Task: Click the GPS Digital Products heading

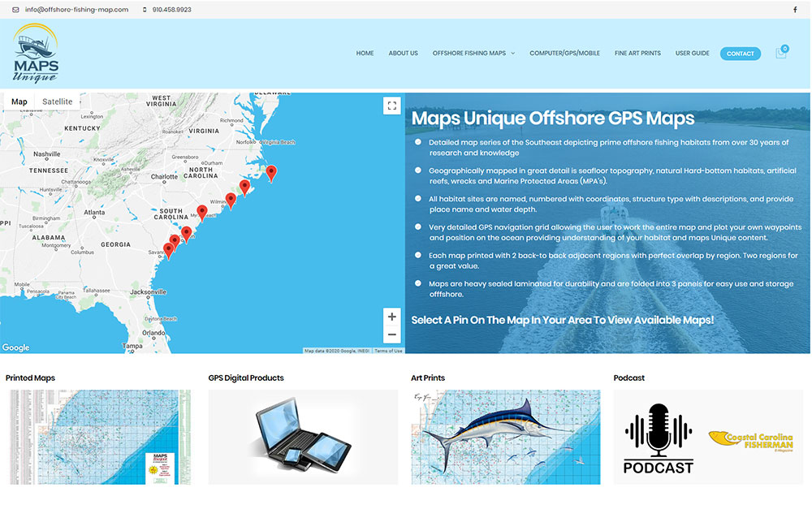Action: 246,378
